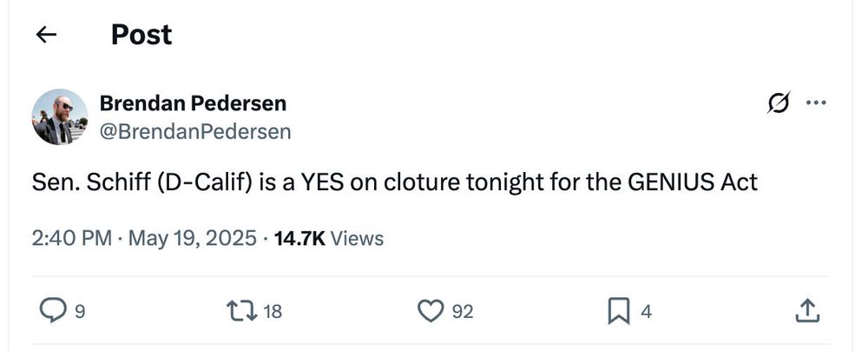
Task: Click the Grok icon on the post
Action: pyautogui.click(x=779, y=103)
